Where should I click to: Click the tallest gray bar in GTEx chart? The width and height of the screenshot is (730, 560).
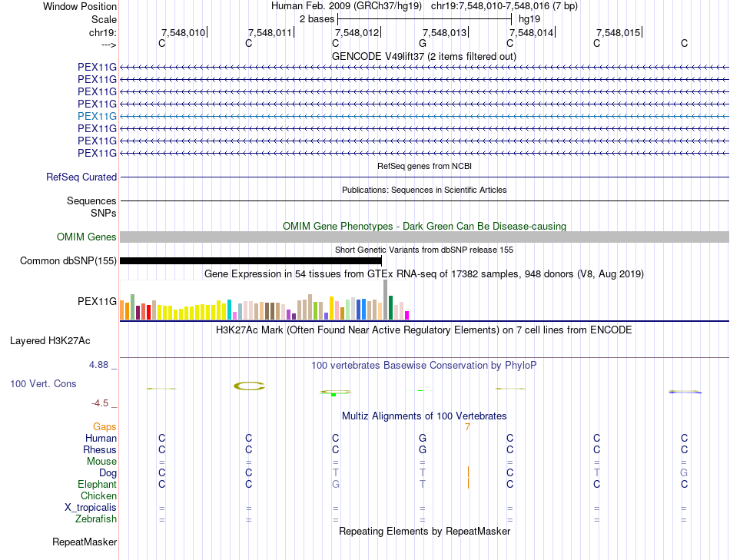[x=385, y=300]
